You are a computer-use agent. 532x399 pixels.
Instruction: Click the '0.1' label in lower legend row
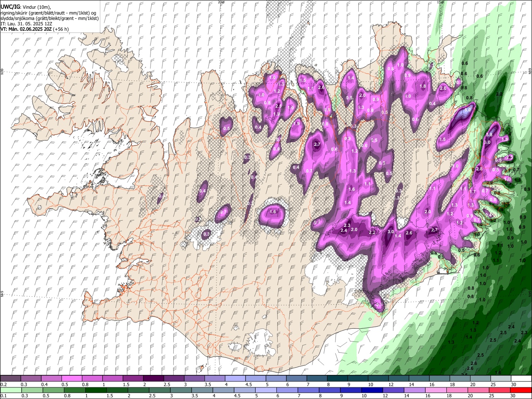click(x=4, y=396)
